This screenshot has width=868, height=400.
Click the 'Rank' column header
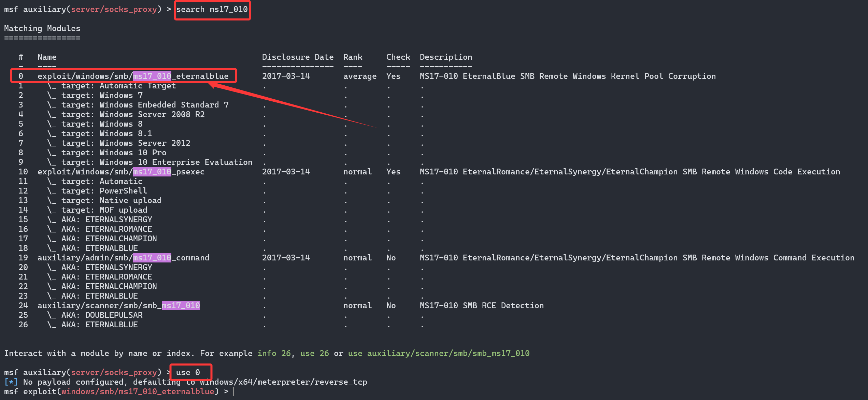point(353,57)
